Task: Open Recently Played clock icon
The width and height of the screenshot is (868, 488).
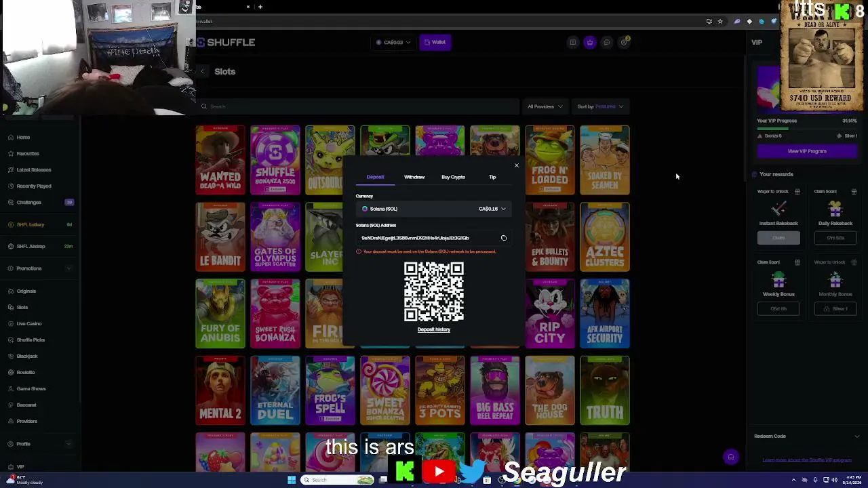Action: (11, 186)
